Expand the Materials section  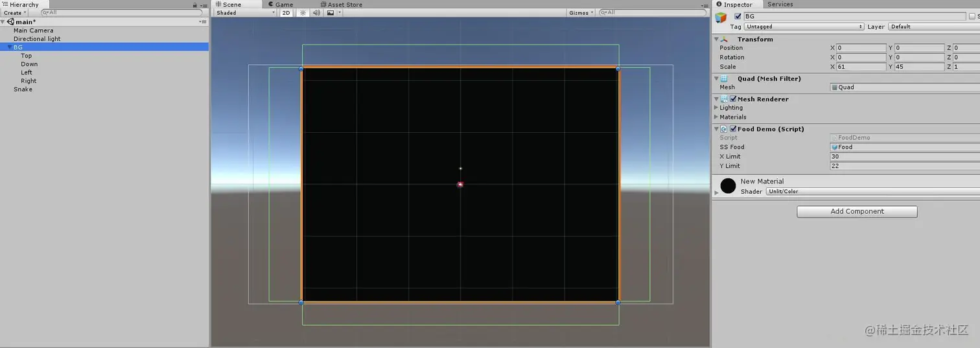pyautogui.click(x=716, y=117)
